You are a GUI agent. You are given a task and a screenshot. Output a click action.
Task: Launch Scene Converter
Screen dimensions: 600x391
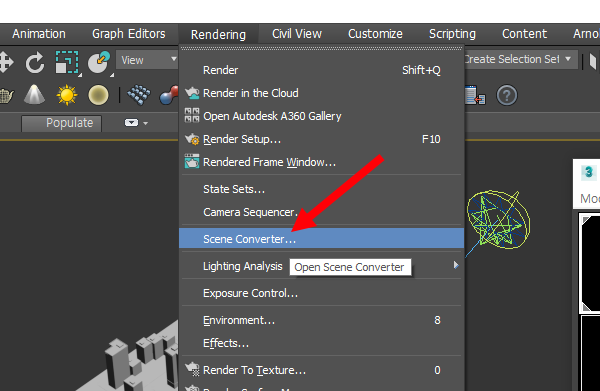[x=321, y=239]
